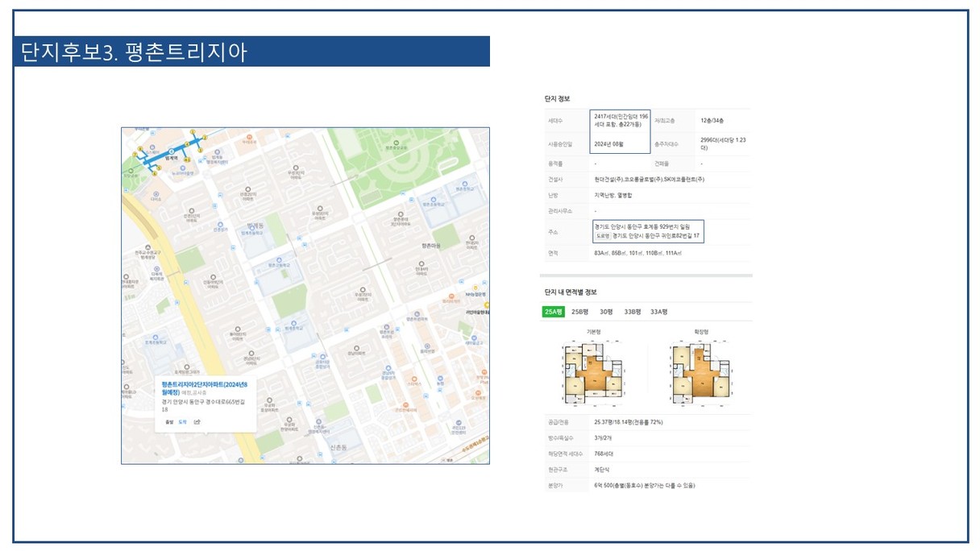Click the 단지 정보 section heading
Screen dimensions: 980x551
pos(558,98)
